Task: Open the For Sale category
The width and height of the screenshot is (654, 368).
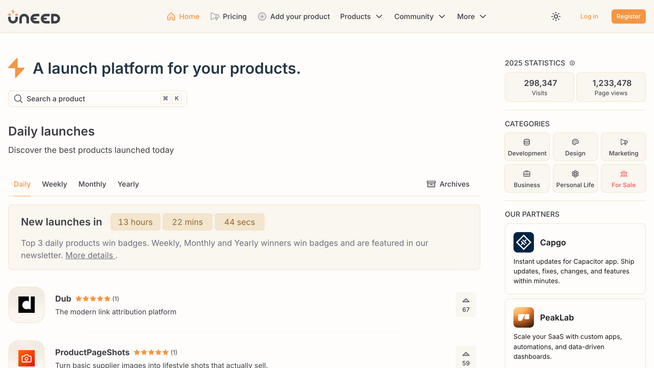Action: (x=624, y=179)
